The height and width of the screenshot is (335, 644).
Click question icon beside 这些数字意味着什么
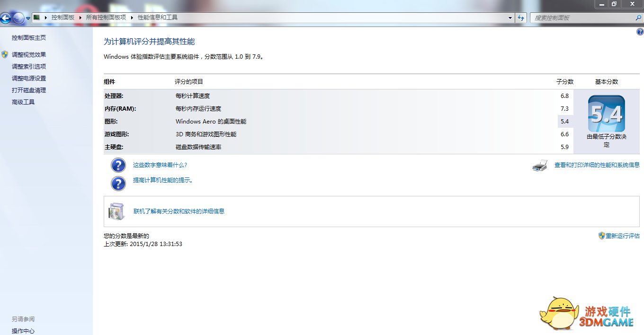point(118,165)
